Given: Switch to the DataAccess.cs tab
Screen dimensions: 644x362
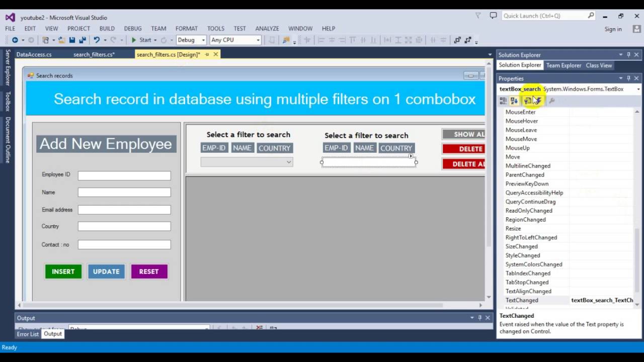Looking at the screenshot, I should click(34, 54).
